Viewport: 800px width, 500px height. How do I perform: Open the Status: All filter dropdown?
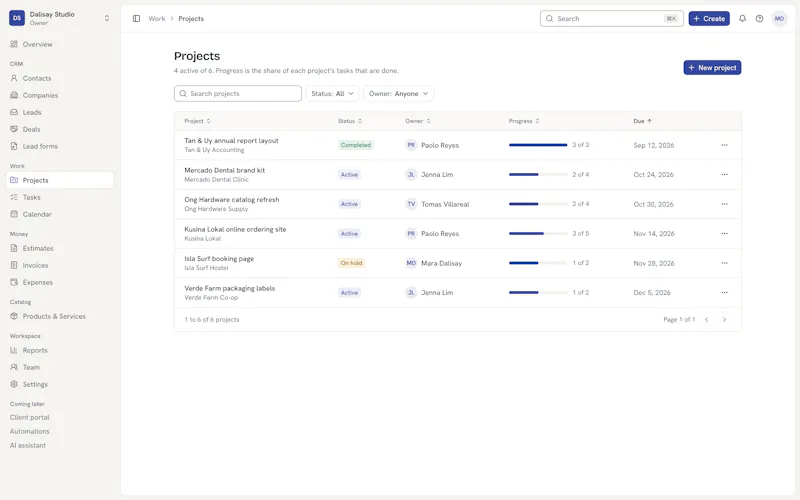pyautogui.click(x=333, y=93)
